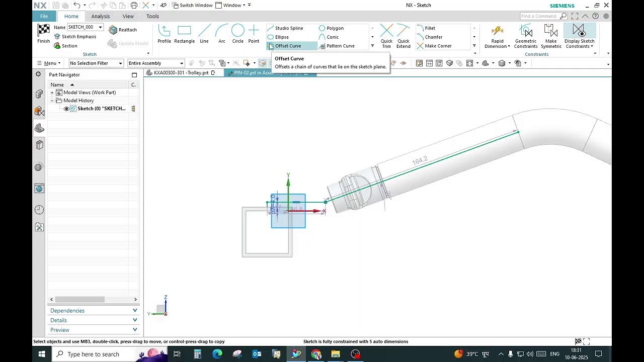Screen dimensions: 644x362
Task: Click the Print icon in title bar
Action: [134, 5]
